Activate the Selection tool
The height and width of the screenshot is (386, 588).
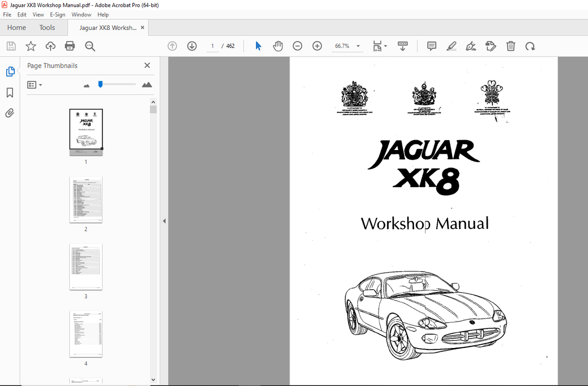[258, 46]
